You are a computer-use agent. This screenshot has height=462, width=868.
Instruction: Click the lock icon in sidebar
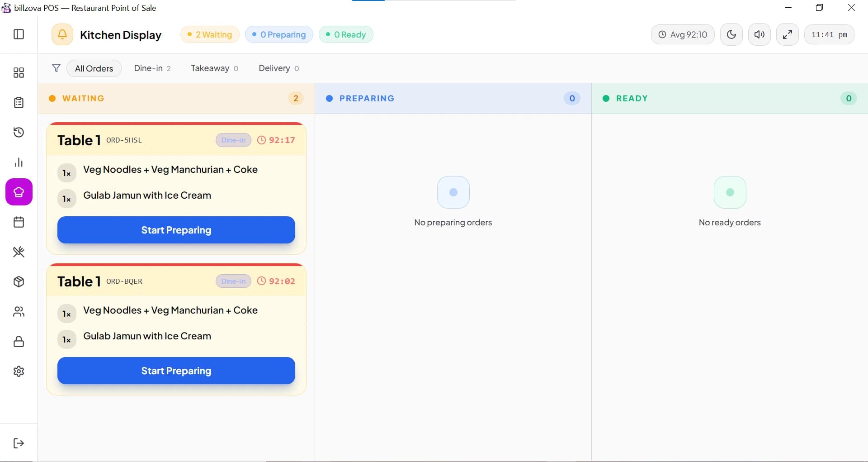point(19,342)
